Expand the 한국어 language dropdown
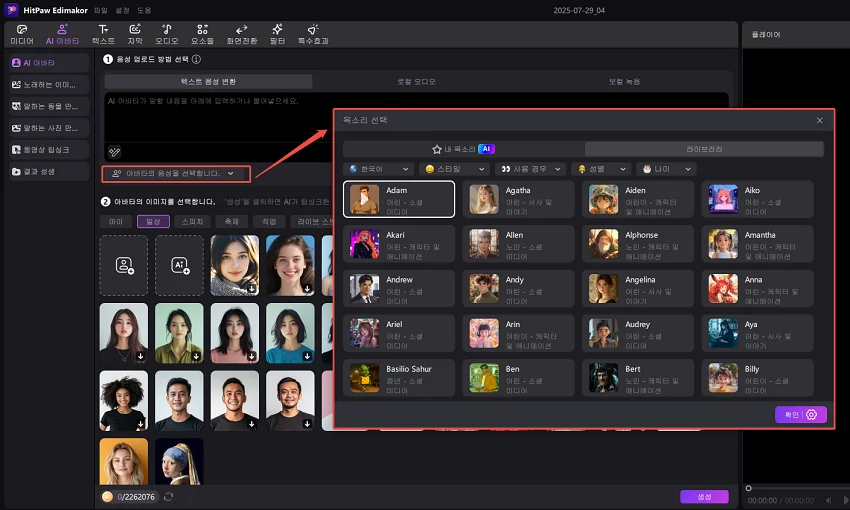Screen dimensions: 850x510 [x=377, y=170]
